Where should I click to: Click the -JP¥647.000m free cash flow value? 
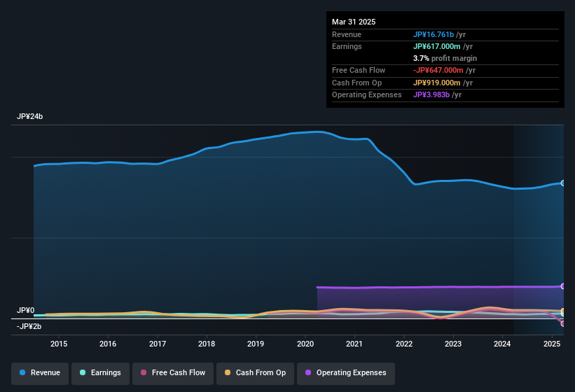(438, 70)
